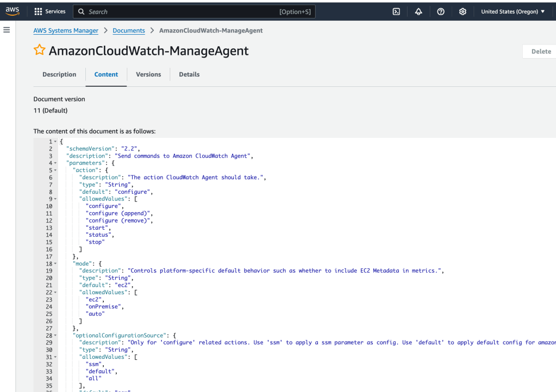Open the Services grid menu
This screenshot has height=392, width=556.
coord(50,11)
